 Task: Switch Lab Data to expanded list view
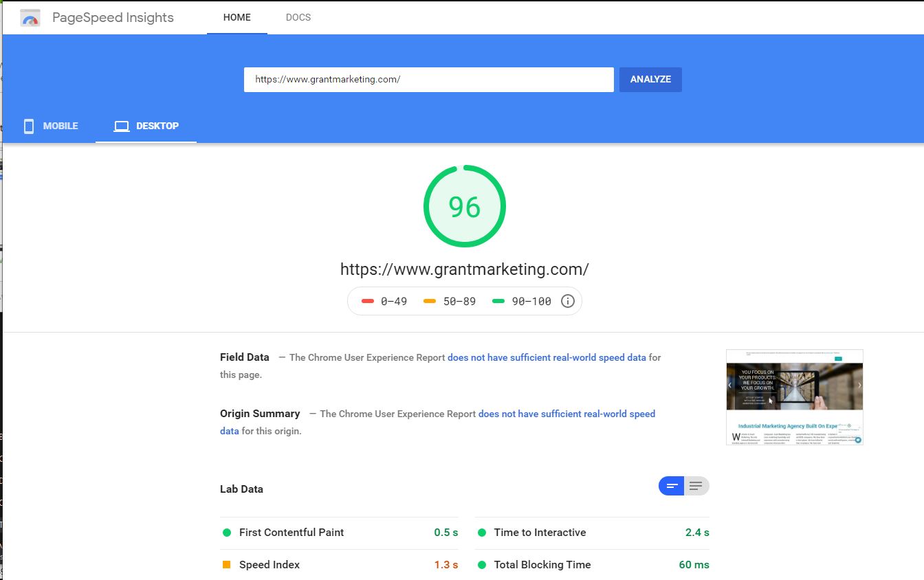coord(696,487)
